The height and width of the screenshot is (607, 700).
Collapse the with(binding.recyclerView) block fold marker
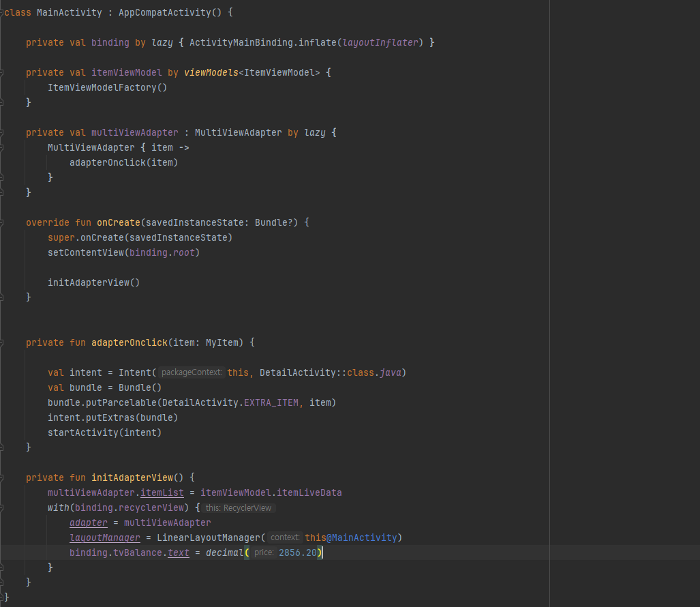coord(1,508)
